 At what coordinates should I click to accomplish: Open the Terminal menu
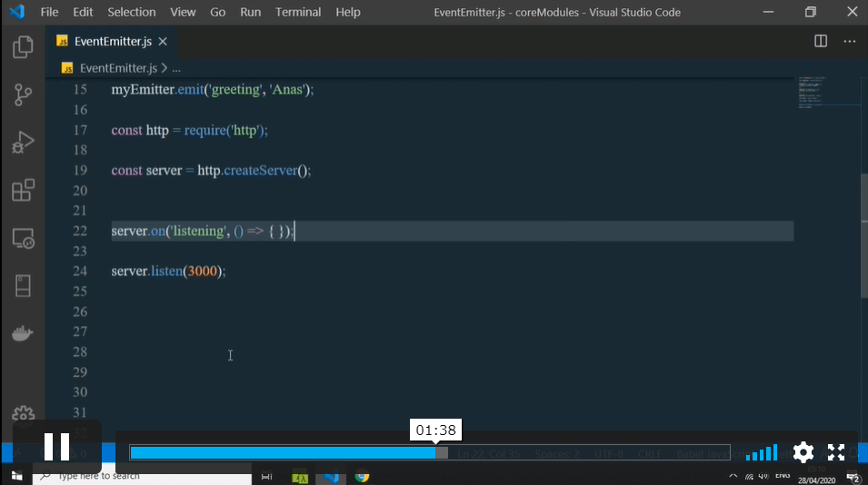click(x=298, y=12)
